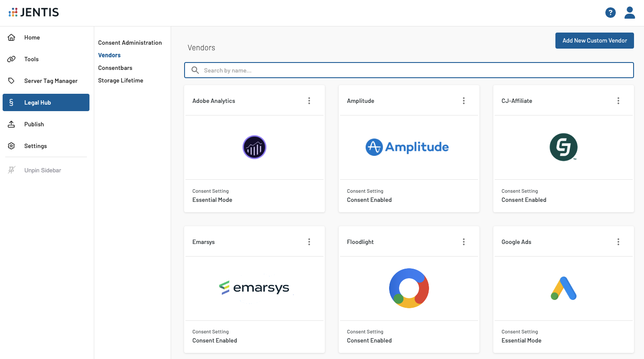Open Floodlight card three-dot menu
This screenshot has height=359, width=644.
(464, 242)
